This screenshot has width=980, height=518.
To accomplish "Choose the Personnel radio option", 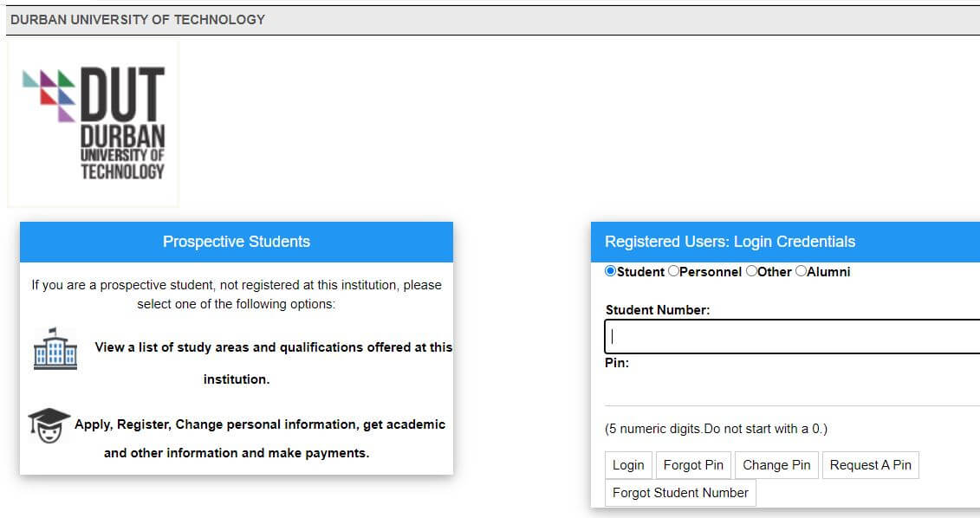I will 673,271.
